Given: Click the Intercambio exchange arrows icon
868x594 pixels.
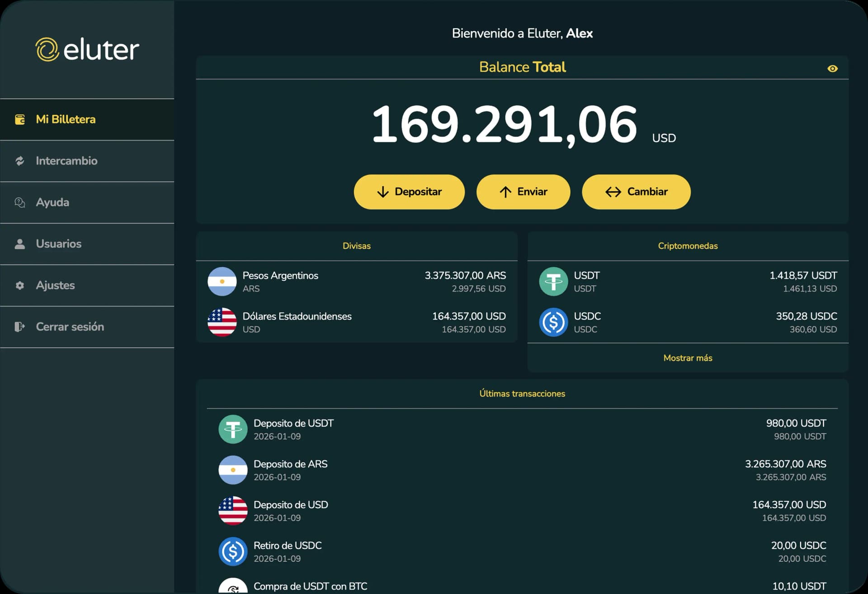Looking at the screenshot, I should tap(20, 161).
